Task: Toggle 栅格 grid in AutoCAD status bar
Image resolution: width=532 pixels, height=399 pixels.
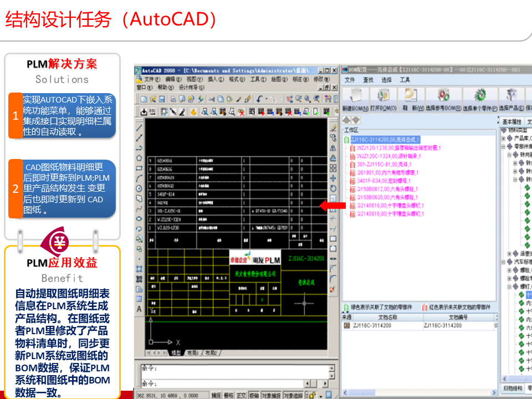Action: pyautogui.click(x=229, y=395)
